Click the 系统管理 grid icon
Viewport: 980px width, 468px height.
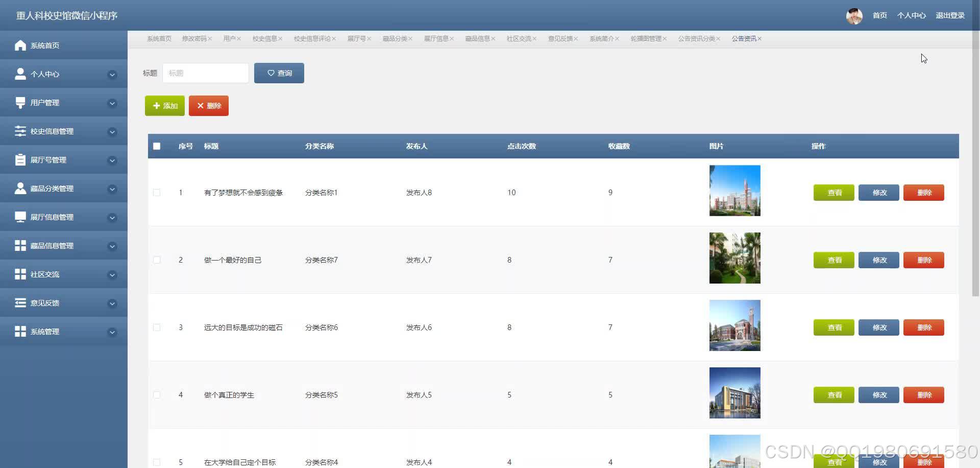tap(20, 332)
